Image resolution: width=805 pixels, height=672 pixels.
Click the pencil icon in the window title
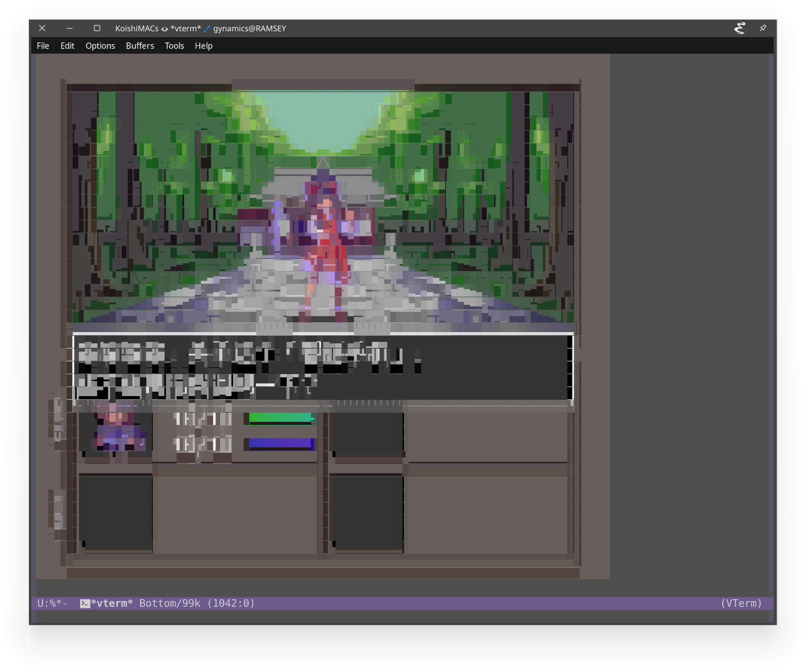(x=207, y=29)
